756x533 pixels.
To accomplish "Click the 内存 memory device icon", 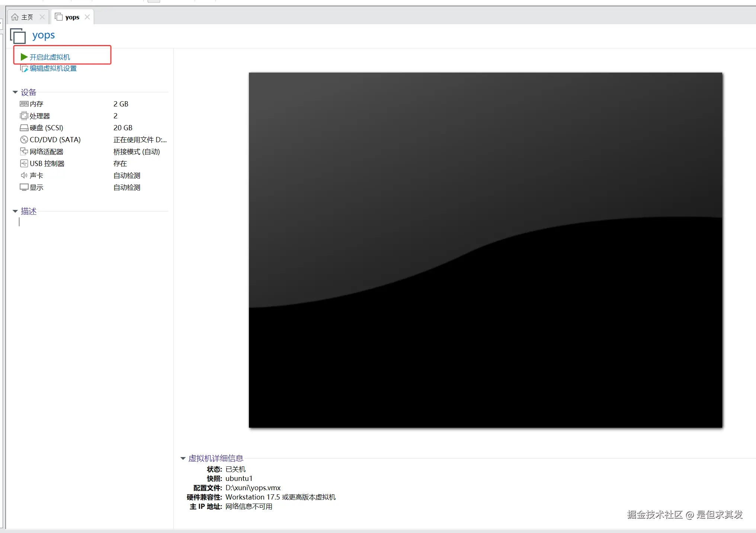I will point(24,104).
